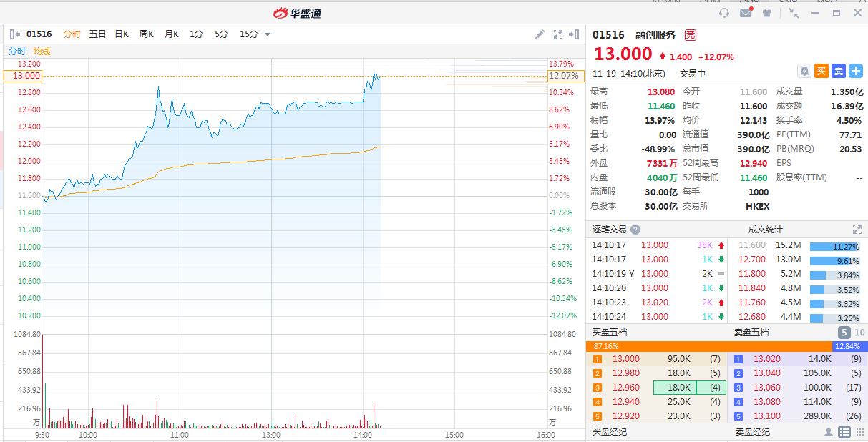Open the messages envelope icon
The width and height of the screenshot is (868, 442).
click(x=746, y=13)
